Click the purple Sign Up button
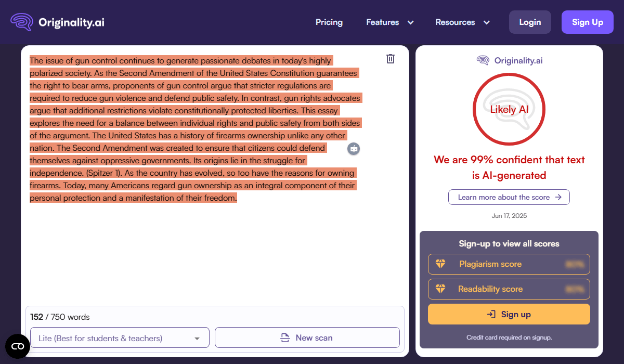The height and width of the screenshot is (364, 624). pyautogui.click(x=588, y=22)
